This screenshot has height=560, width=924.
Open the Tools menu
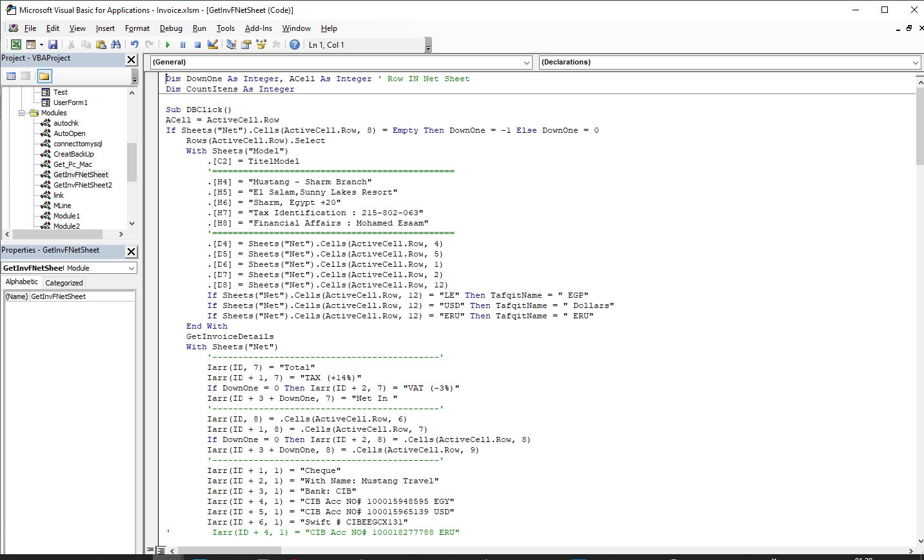[x=225, y=28]
